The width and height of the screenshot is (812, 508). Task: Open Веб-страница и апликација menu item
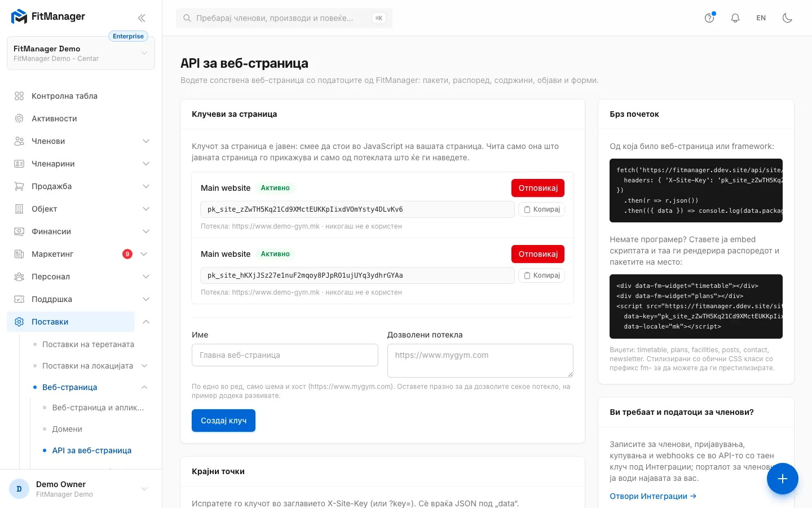[x=98, y=408]
